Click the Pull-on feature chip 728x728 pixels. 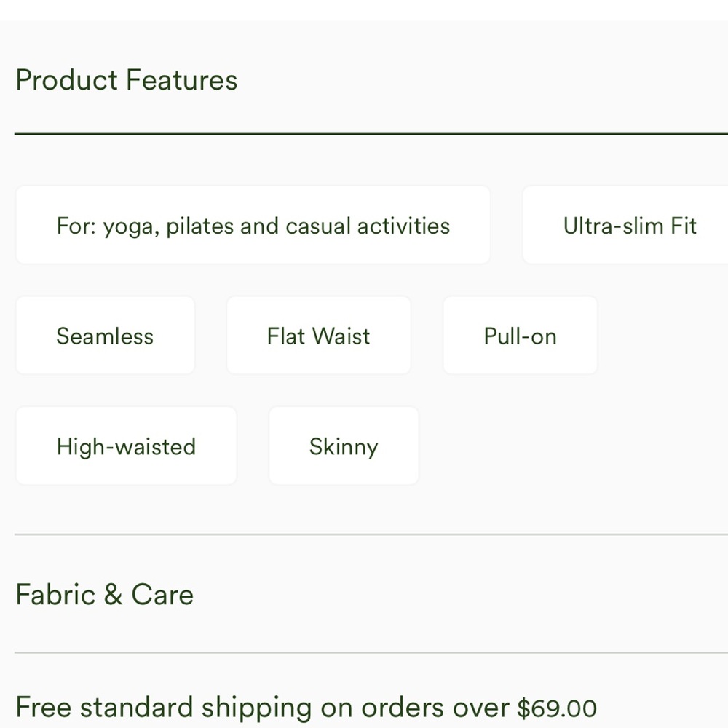[520, 336]
